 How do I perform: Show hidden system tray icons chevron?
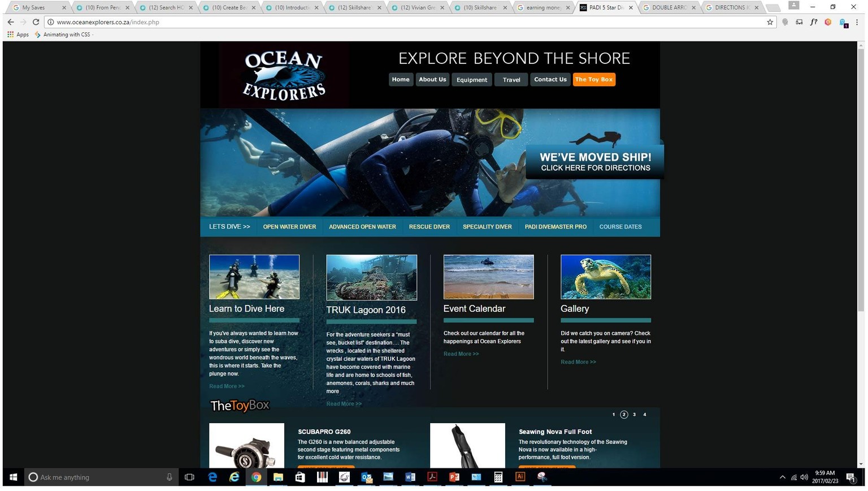point(782,477)
